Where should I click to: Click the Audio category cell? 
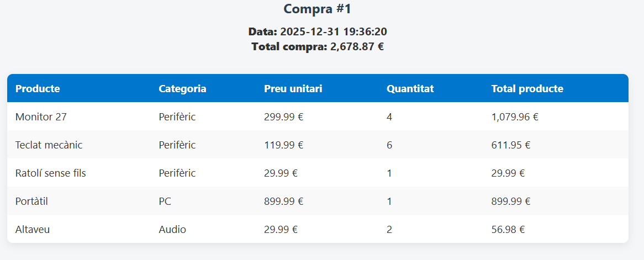click(x=172, y=230)
